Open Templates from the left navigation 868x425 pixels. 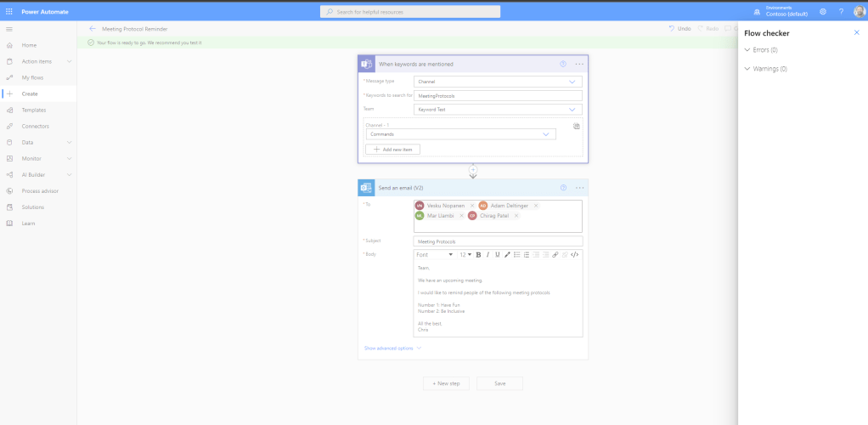(x=34, y=110)
